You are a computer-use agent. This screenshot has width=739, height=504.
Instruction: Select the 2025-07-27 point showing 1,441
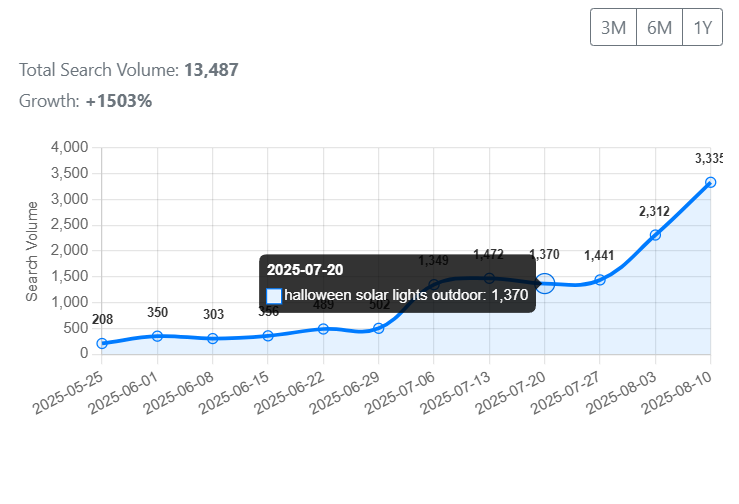tap(600, 280)
